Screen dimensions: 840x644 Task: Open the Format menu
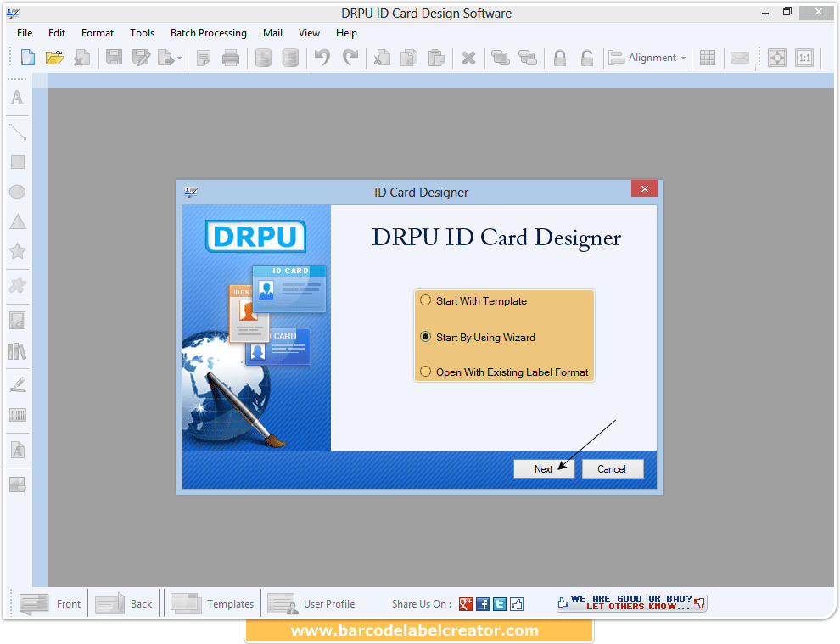[x=98, y=33]
